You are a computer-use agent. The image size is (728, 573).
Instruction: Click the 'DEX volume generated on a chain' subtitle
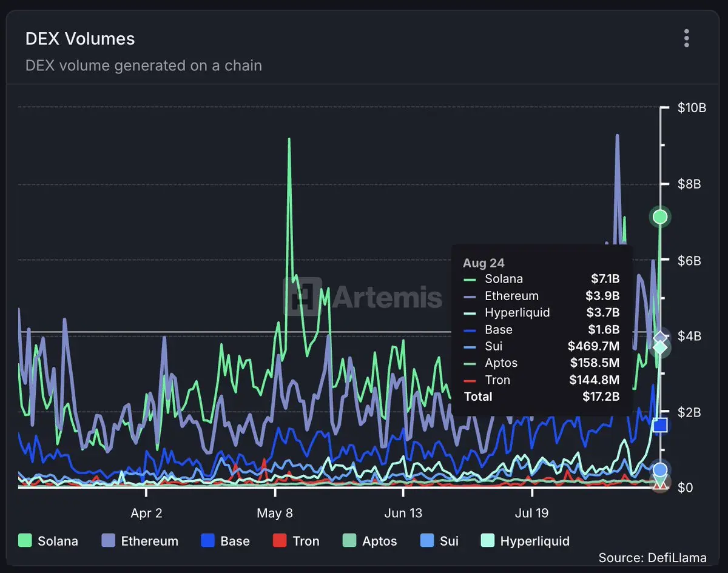(x=144, y=65)
